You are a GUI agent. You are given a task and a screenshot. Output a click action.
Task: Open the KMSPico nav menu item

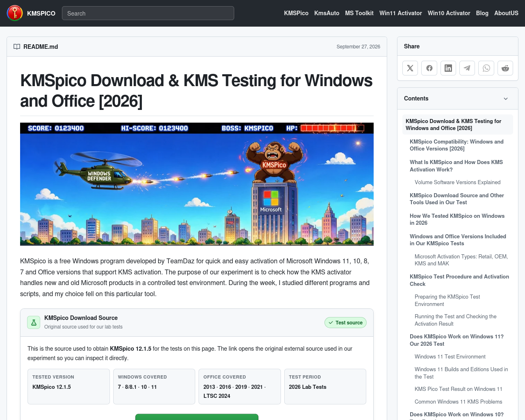[296, 13]
